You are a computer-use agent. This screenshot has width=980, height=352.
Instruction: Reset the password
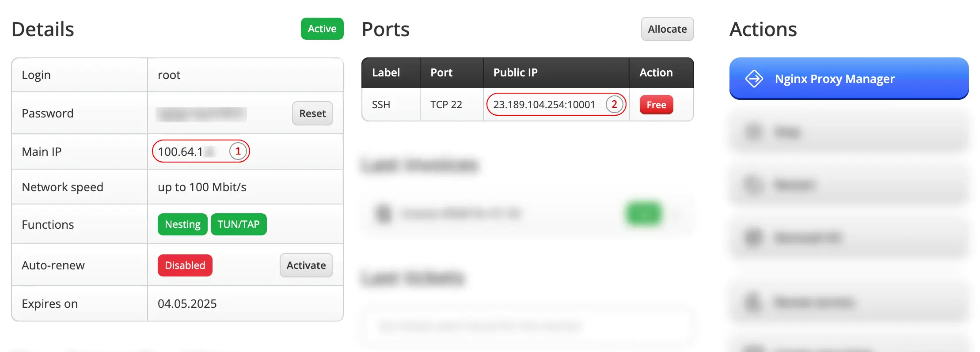coord(312,114)
